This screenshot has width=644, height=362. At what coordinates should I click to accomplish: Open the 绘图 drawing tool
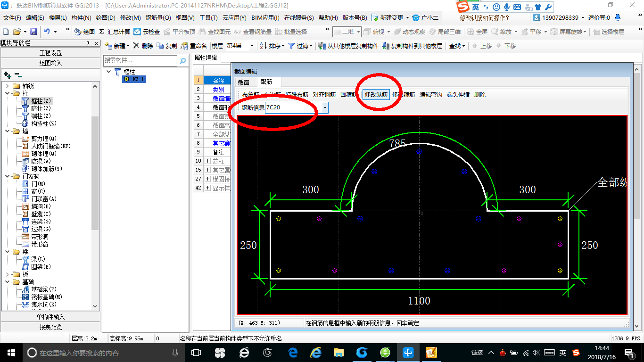pos(84,32)
